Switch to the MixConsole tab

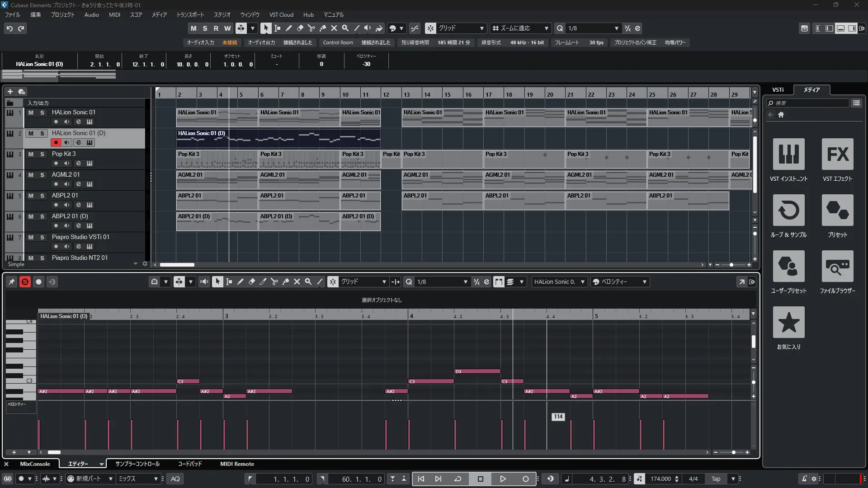point(35,464)
